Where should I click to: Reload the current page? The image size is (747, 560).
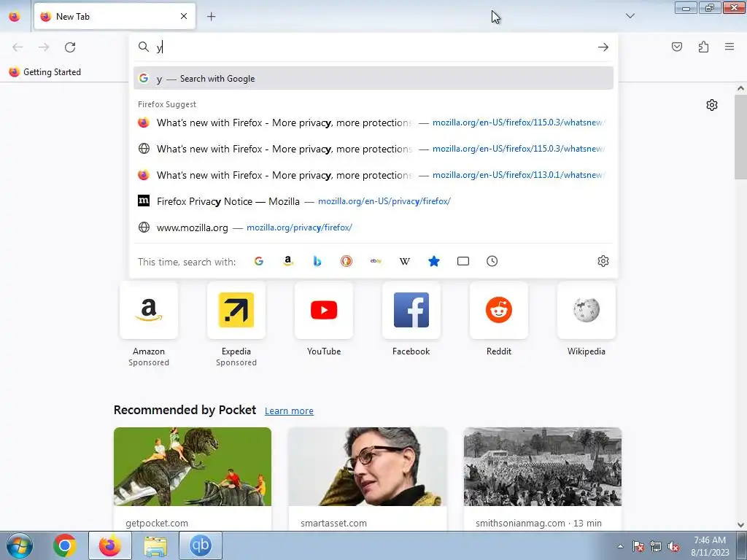(70, 47)
